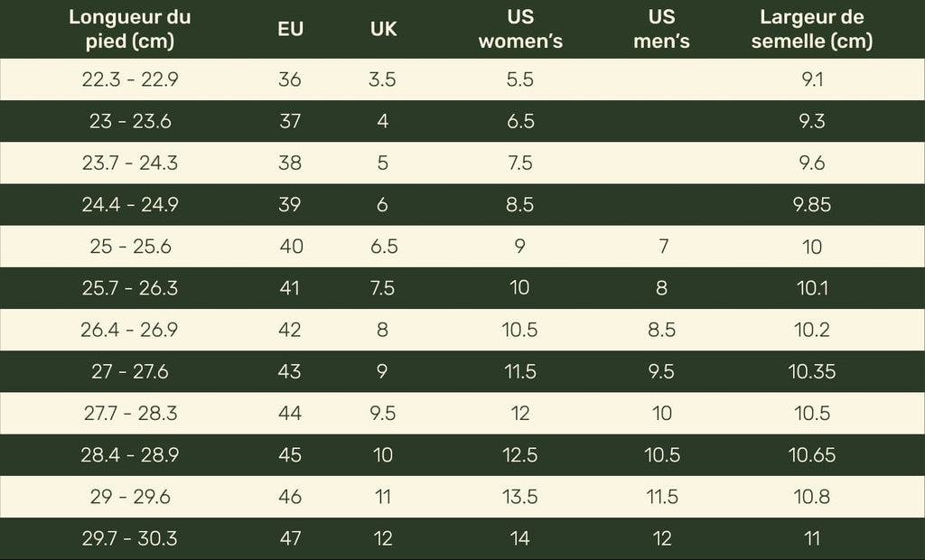Viewport: 925px width, 560px height.
Task: Select 'Largeur de semelle (cm)' header
Action: coord(812,29)
